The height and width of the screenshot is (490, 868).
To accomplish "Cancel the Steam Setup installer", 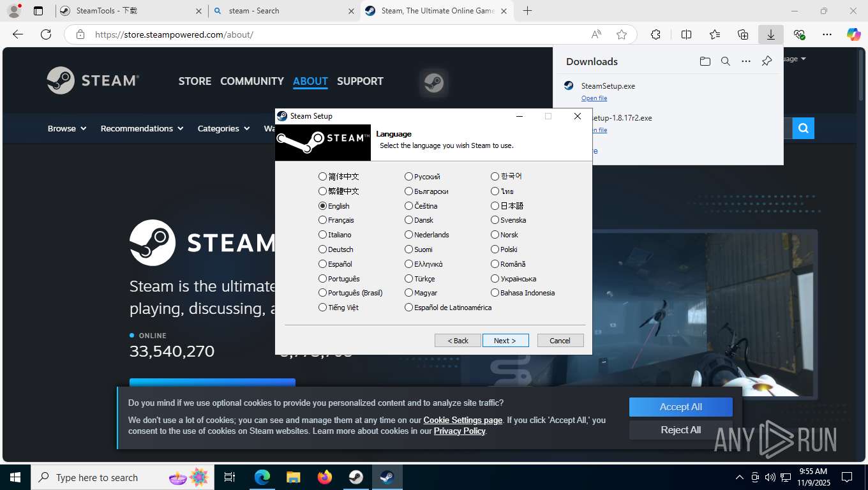I will click(560, 341).
